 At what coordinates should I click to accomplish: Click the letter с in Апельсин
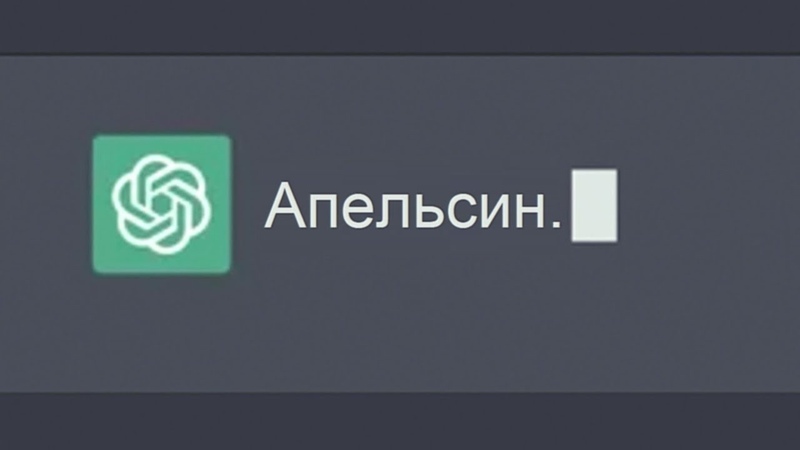461,211
